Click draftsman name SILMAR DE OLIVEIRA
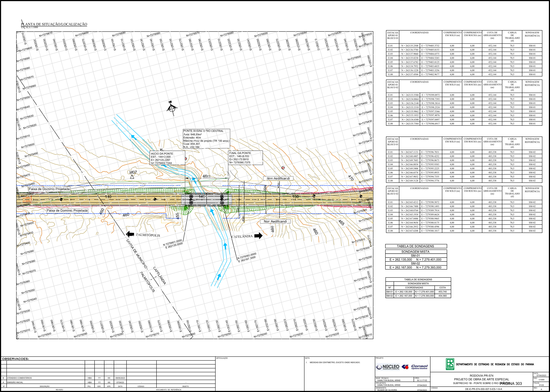 [387, 390]
